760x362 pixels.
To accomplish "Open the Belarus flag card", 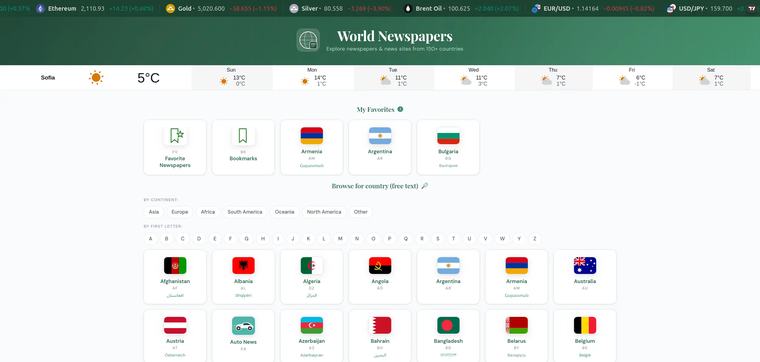I will [517, 336].
